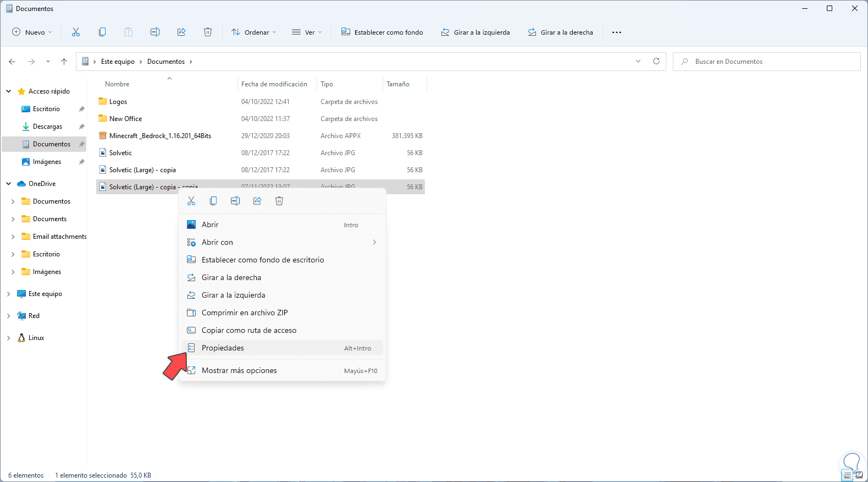Go back with the left arrow
The width and height of the screenshot is (868, 482).
pos(12,62)
